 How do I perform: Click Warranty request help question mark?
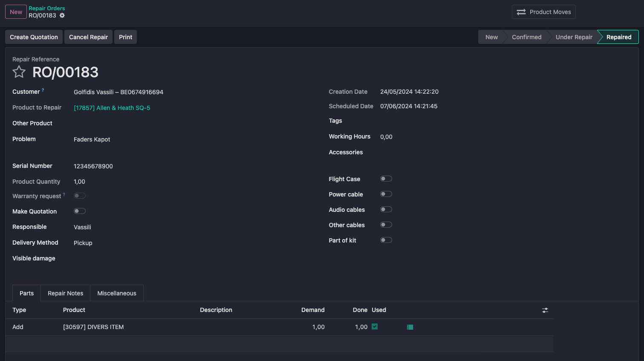coord(64,194)
